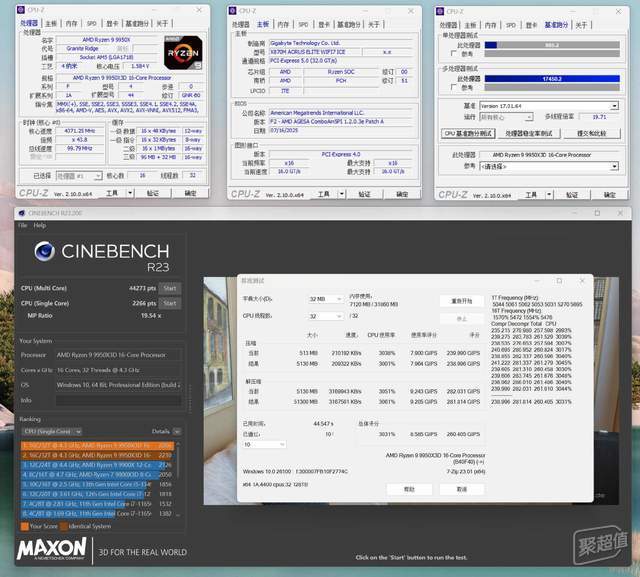Open Tools dropdown arrow in right CPU-Z
640x577 pixels.
click(x=549, y=195)
